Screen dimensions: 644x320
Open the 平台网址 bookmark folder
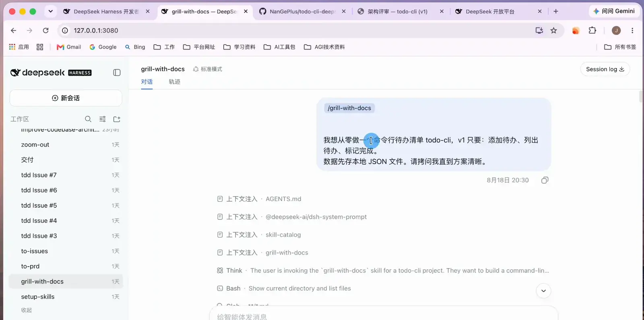[199, 47]
